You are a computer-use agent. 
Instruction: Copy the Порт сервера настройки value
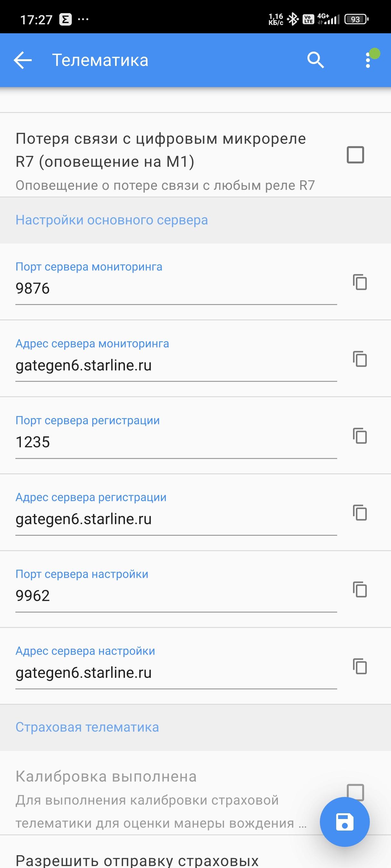tap(360, 589)
